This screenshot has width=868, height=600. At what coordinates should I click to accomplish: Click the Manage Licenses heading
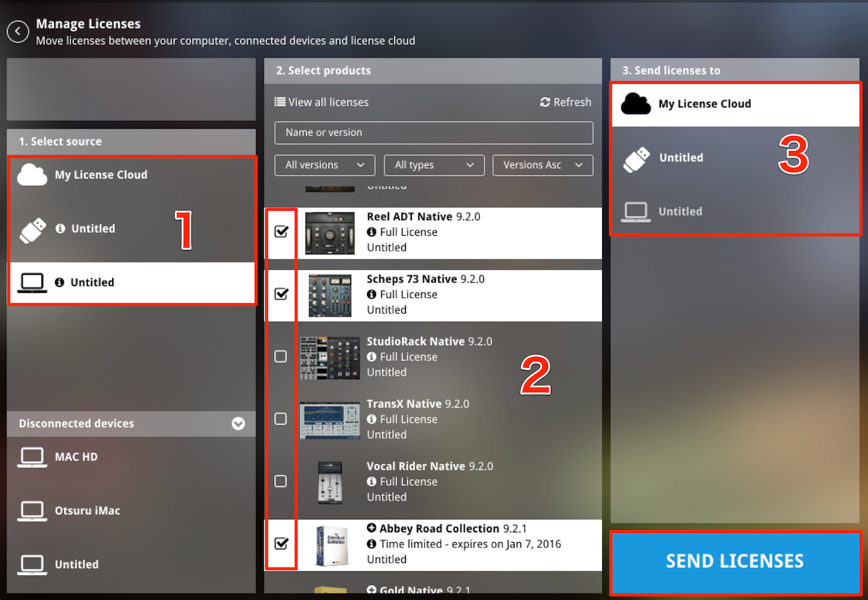click(88, 24)
